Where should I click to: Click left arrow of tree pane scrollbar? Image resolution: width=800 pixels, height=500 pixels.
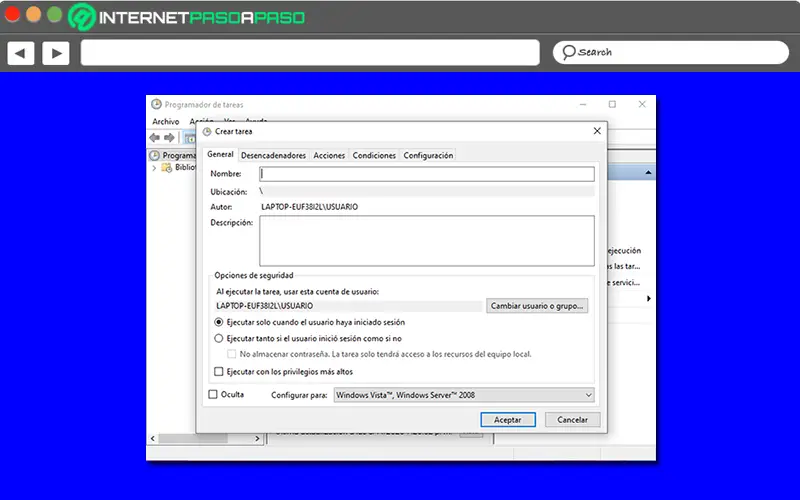[x=153, y=438]
